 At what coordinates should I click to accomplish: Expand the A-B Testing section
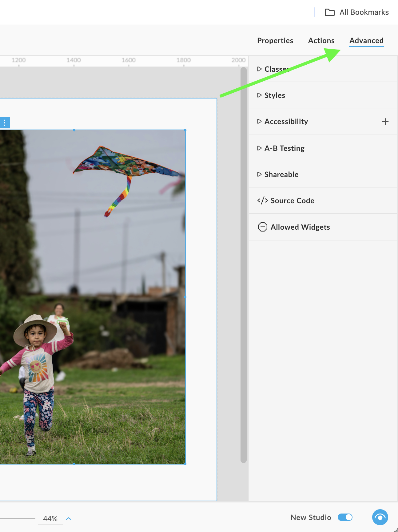323,148
